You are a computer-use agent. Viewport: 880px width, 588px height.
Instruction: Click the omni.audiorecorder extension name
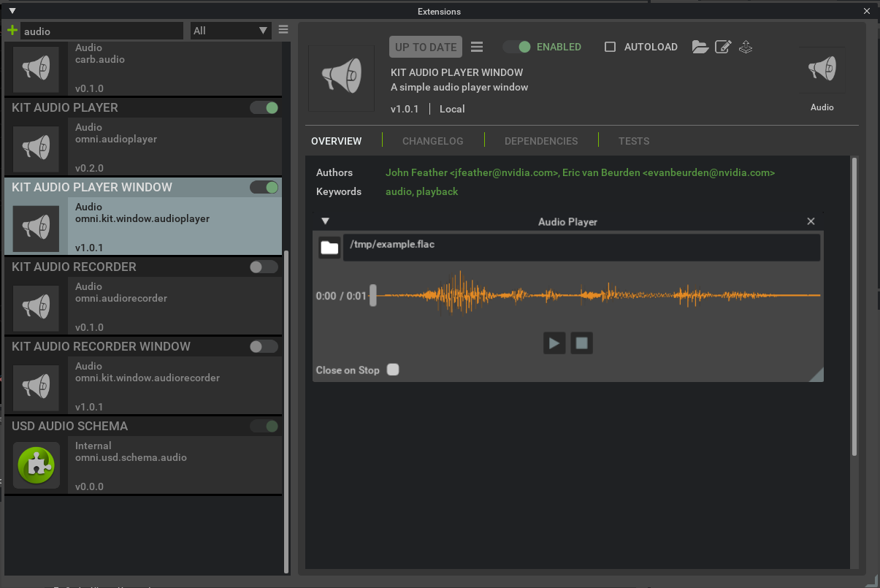(121, 299)
